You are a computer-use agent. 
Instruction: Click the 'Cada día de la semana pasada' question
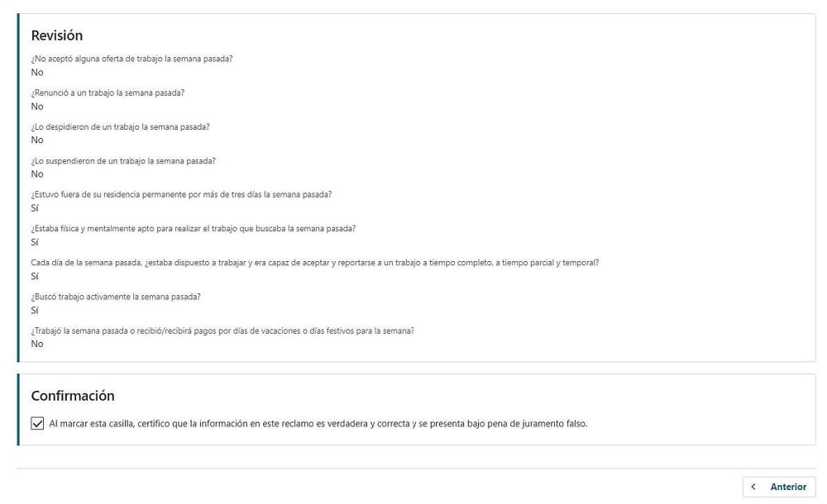pyautogui.click(x=315, y=263)
